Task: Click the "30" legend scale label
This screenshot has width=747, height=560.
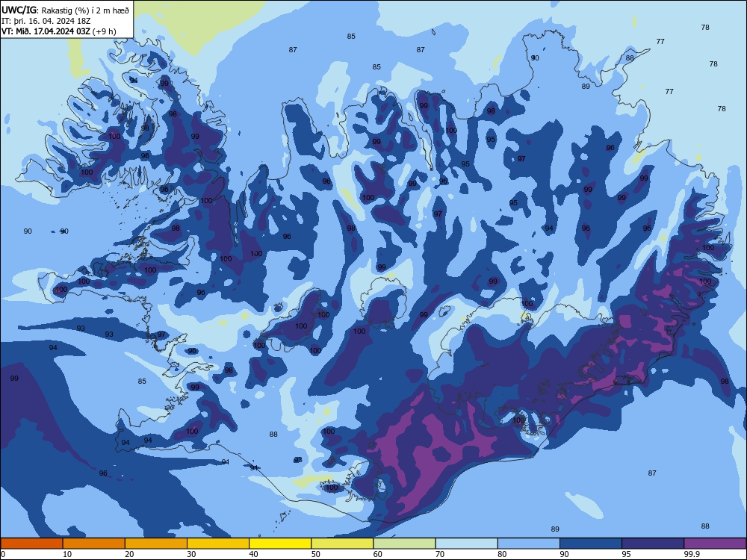Action: pyautogui.click(x=191, y=554)
